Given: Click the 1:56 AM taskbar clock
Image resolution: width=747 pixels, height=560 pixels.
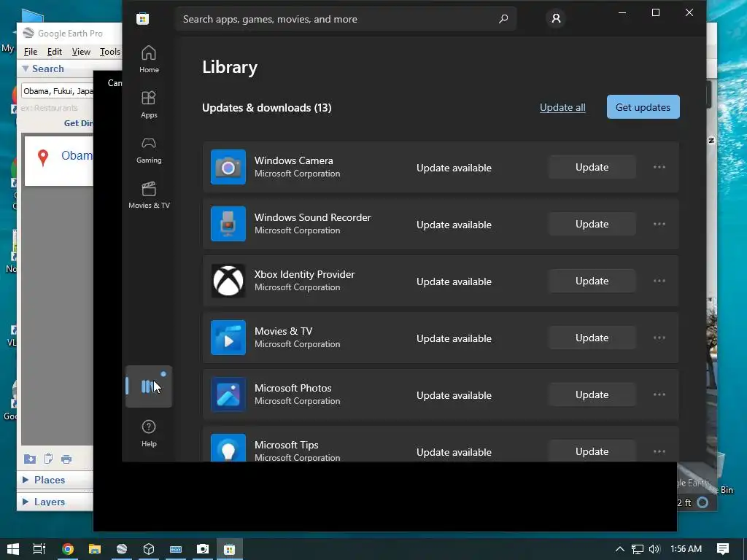Looking at the screenshot, I should pos(686,548).
